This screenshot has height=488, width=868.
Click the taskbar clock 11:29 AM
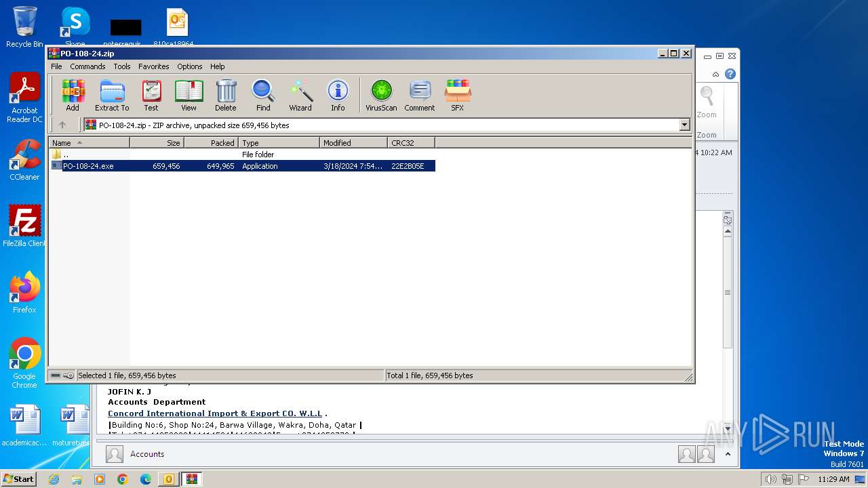coord(833,479)
